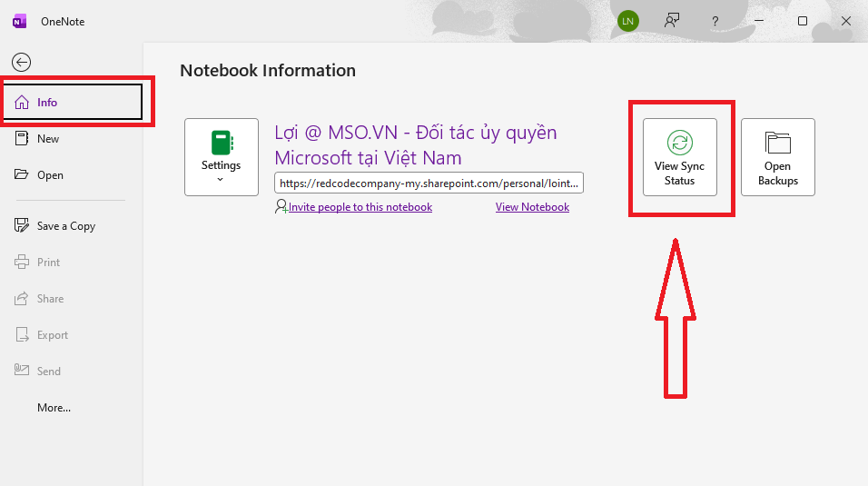Go back using the circled arrow

(x=22, y=62)
